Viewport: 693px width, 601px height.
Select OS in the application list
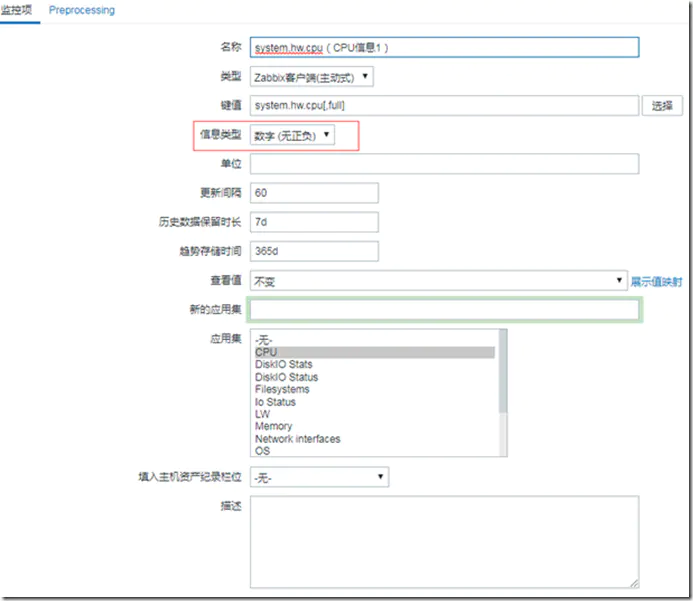click(x=375, y=451)
